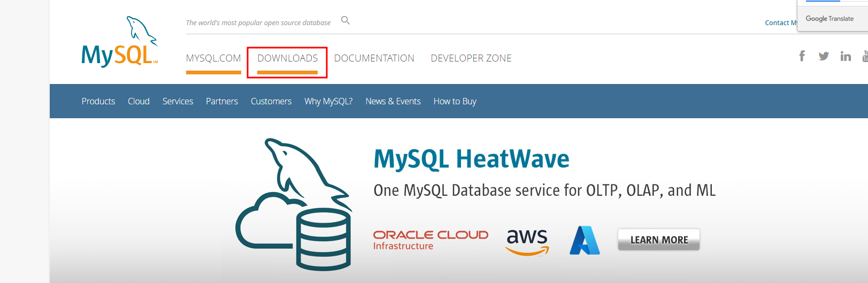
Task: Open the Cloud menu item
Action: point(139,101)
